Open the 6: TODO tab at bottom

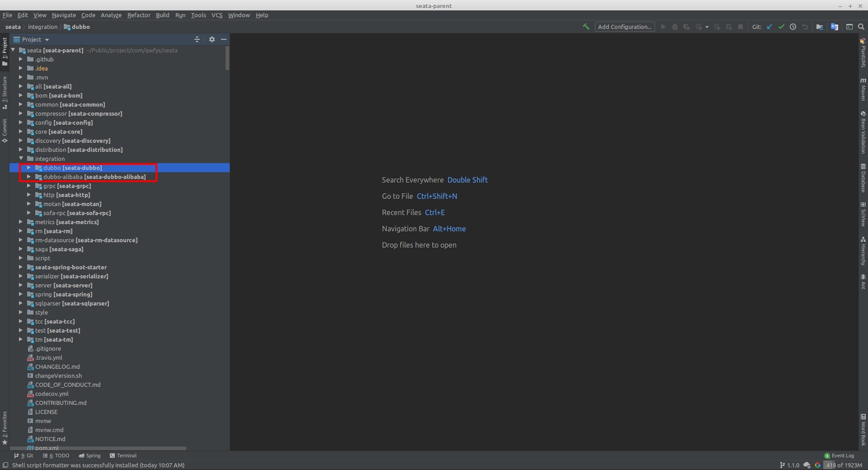coord(56,456)
